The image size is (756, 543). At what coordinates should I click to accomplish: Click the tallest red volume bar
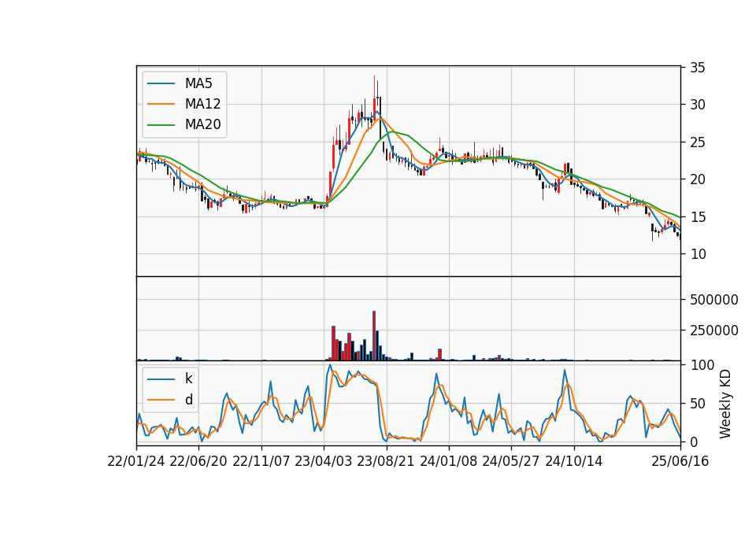click(x=374, y=336)
